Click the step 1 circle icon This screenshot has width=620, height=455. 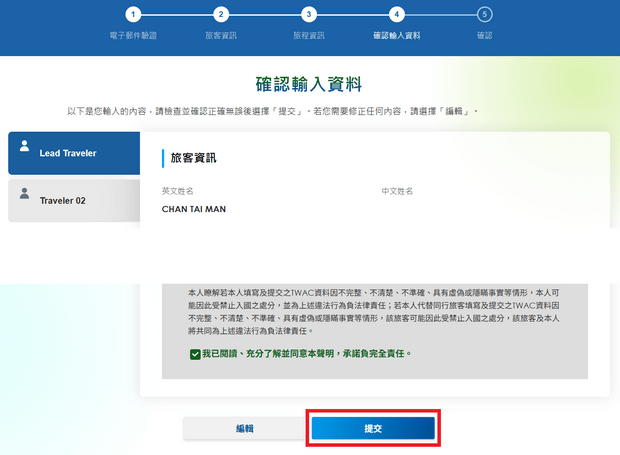133,15
